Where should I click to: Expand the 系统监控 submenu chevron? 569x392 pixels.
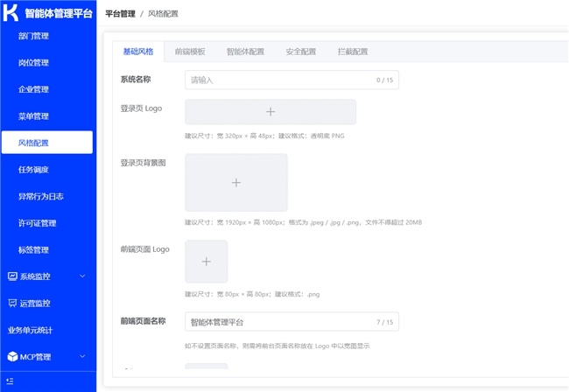point(82,276)
